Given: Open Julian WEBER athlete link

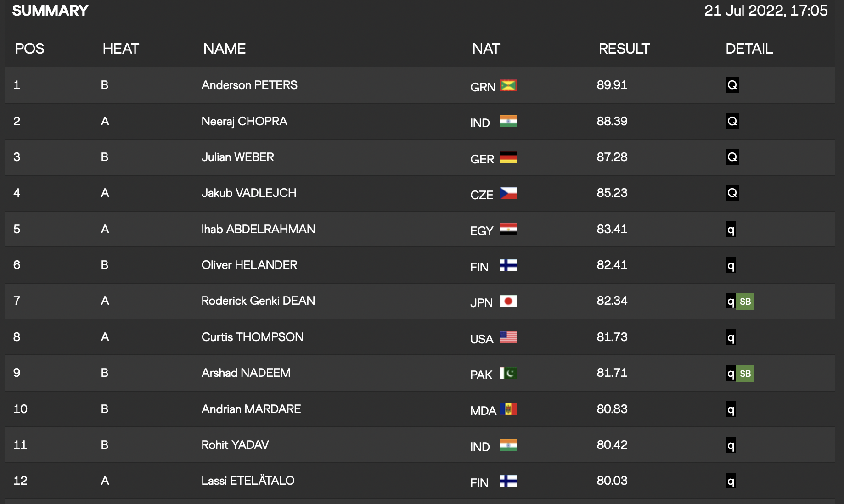Looking at the screenshot, I should pyautogui.click(x=237, y=157).
